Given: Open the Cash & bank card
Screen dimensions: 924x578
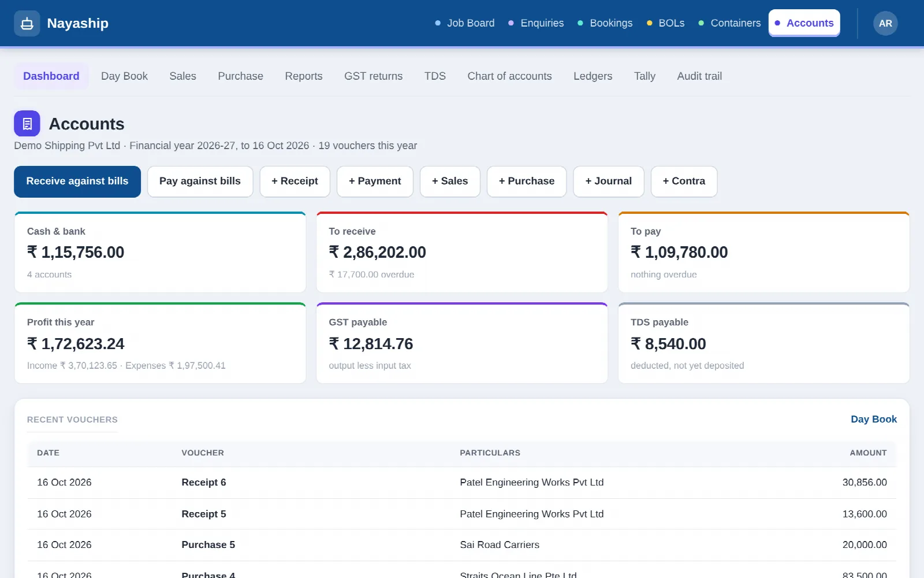Looking at the screenshot, I should pyautogui.click(x=160, y=252).
